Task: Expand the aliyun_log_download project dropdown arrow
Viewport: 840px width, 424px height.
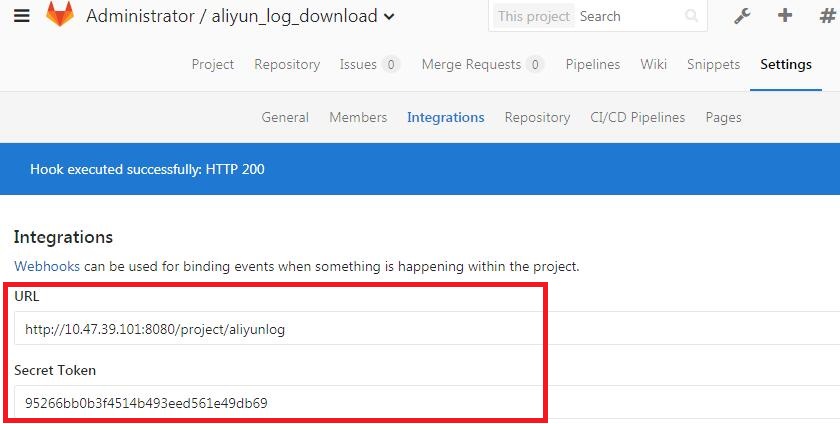Action: click(x=389, y=17)
